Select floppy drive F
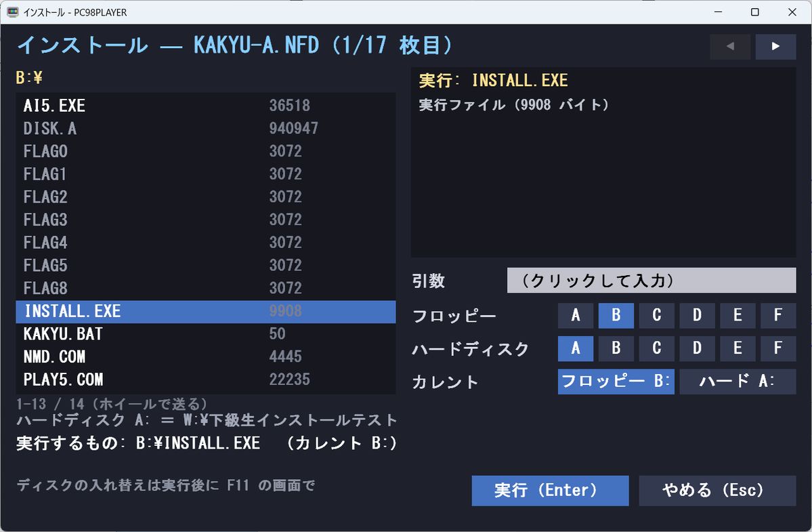Image resolution: width=812 pixels, height=532 pixels. pos(778,315)
